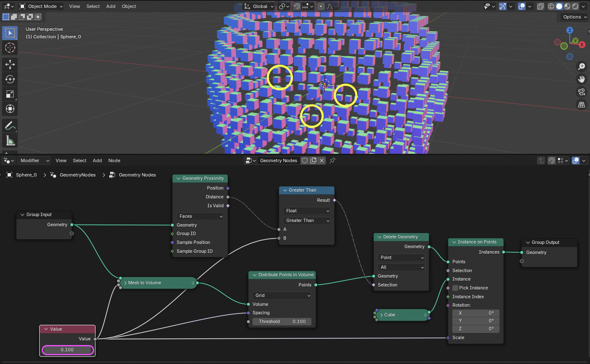
Task: Open the Add menu in the 3D viewport header
Action: tap(110, 6)
